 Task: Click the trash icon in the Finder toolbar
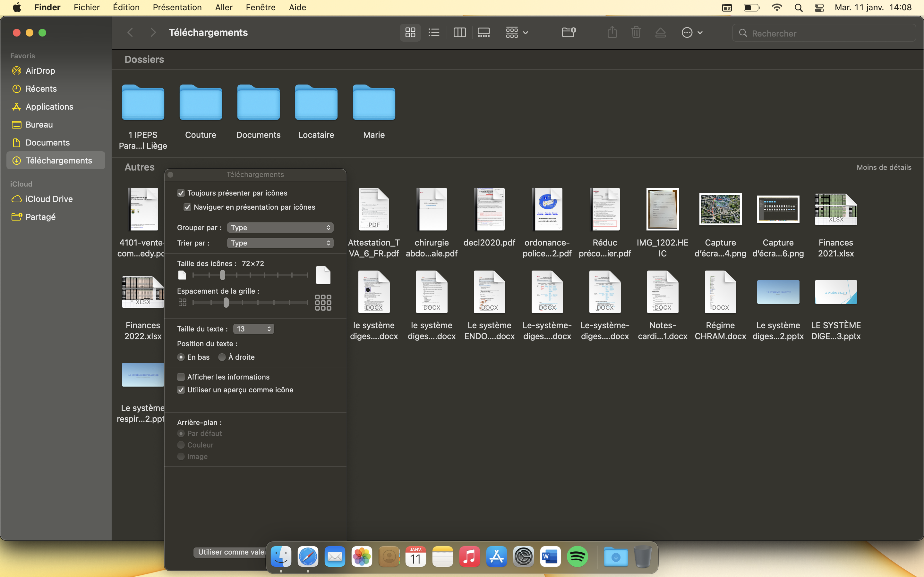pyautogui.click(x=636, y=32)
